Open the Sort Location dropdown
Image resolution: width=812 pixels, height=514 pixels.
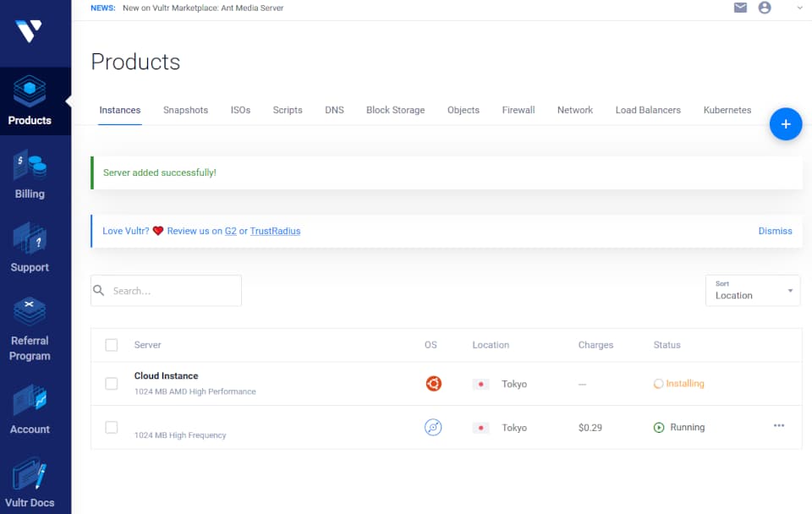pos(753,290)
